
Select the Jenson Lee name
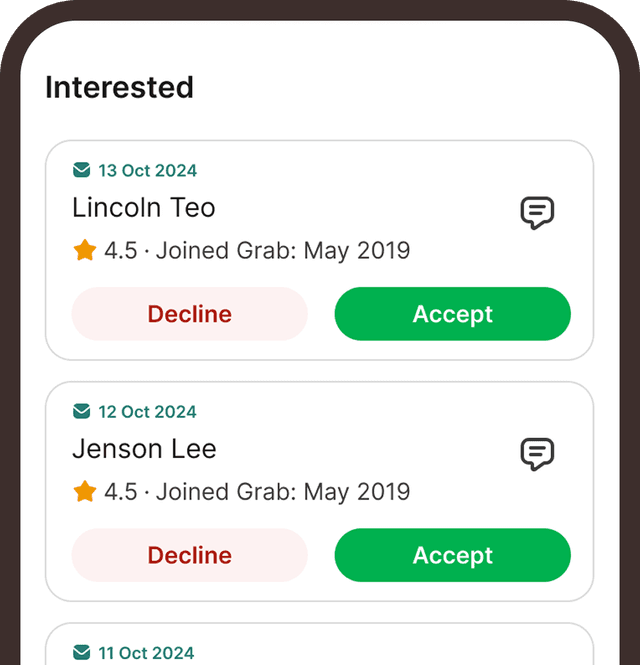point(144,449)
